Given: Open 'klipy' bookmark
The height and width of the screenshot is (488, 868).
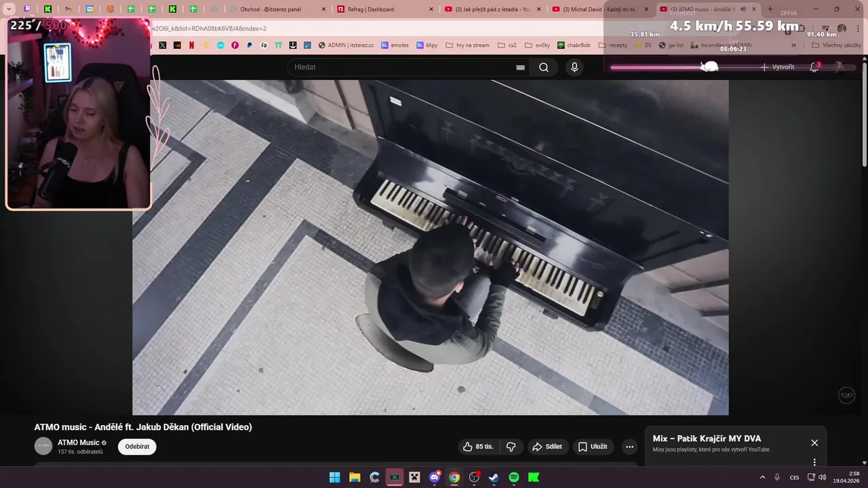Looking at the screenshot, I should tap(427, 45).
